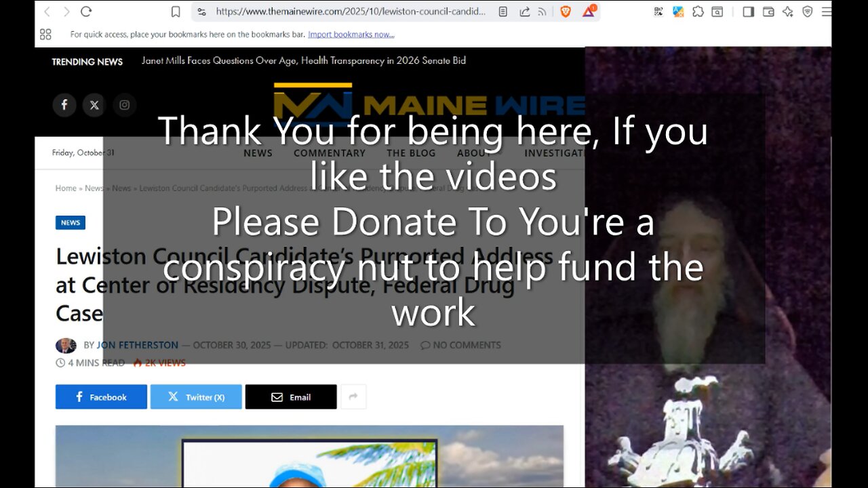Click the article featured image
Screen dimensions: 868x488
309,456
